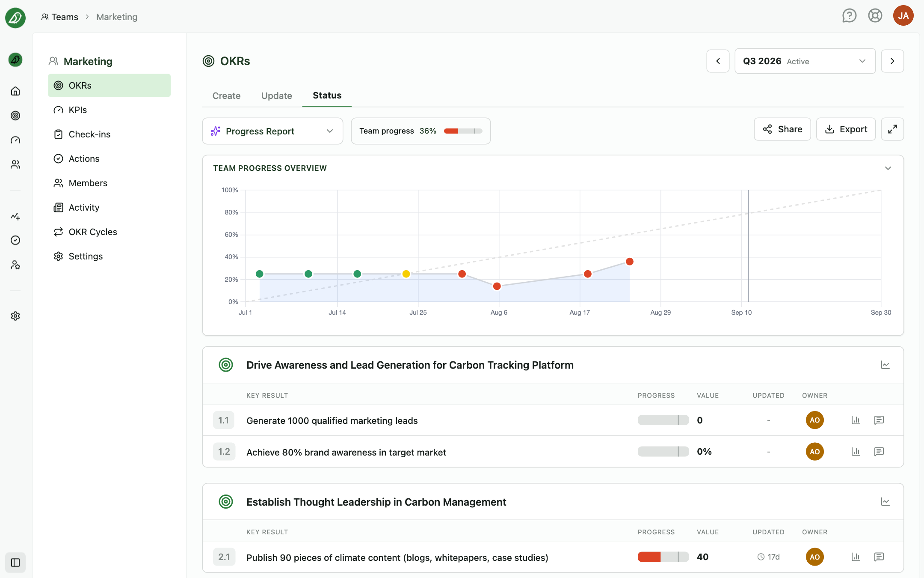This screenshot has height=578, width=924.
Task: Click the Teams breadcrumb link
Action: point(60,17)
